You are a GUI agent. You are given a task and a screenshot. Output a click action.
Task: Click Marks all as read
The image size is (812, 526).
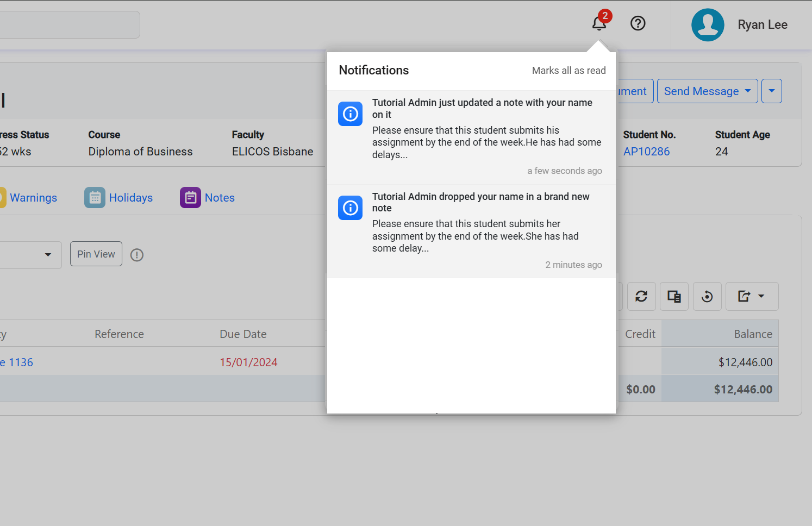[x=569, y=71]
